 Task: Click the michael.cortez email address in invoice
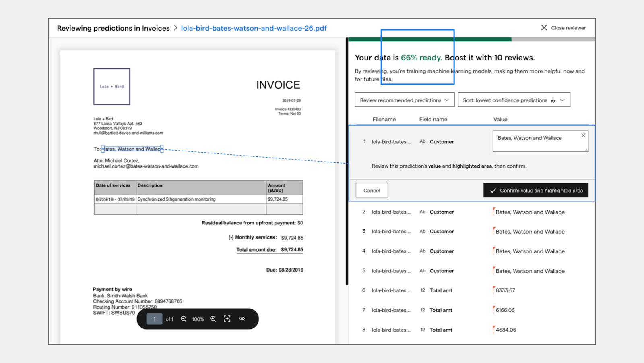coord(146,166)
